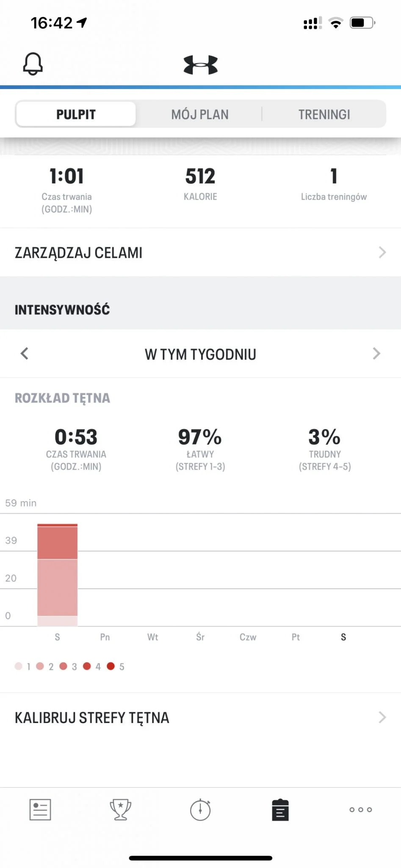Open the three-dots more menu
Viewport: 401px width, 868px height.
pos(360,810)
